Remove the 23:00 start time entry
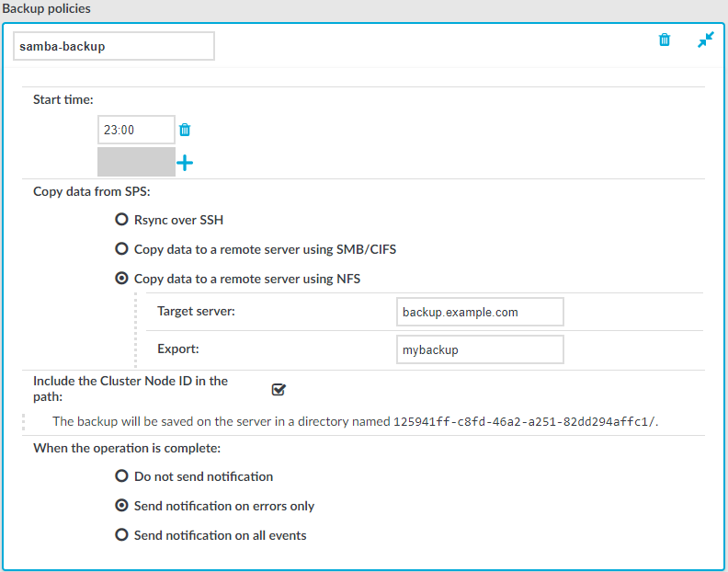The image size is (728, 572). pyautogui.click(x=185, y=130)
